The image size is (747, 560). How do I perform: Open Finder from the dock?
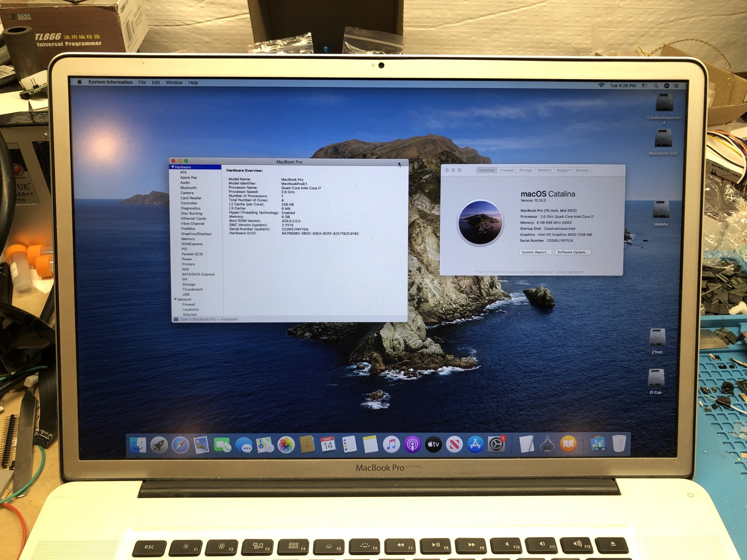(x=138, y=445)
